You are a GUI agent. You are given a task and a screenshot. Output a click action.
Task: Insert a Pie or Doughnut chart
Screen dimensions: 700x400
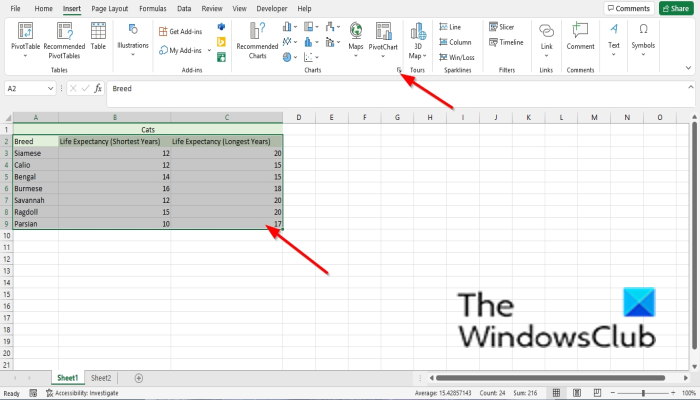[x=290, y=57]
